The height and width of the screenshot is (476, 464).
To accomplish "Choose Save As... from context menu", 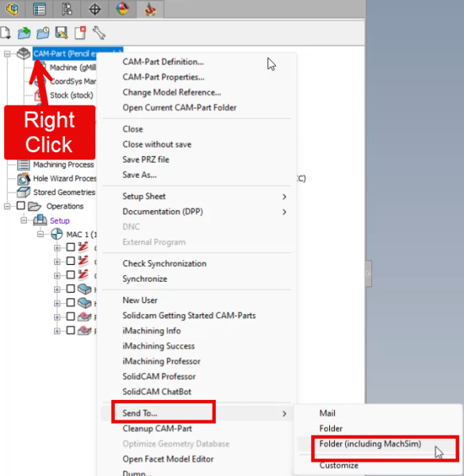I will tap(140, 175).
